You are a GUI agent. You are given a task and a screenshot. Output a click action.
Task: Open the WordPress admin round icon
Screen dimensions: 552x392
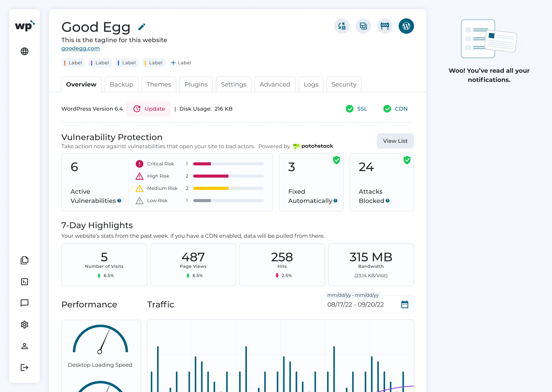pos(406,26)
